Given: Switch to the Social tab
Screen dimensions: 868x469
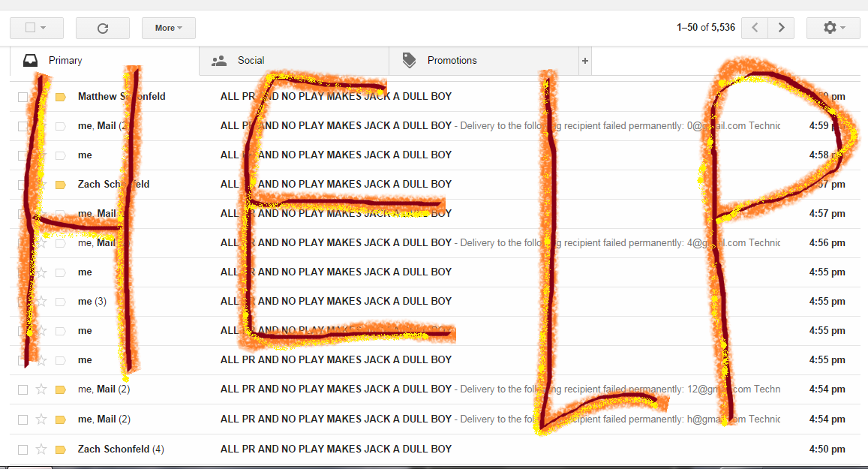Looking at the screenshot, I should point(251,61).
